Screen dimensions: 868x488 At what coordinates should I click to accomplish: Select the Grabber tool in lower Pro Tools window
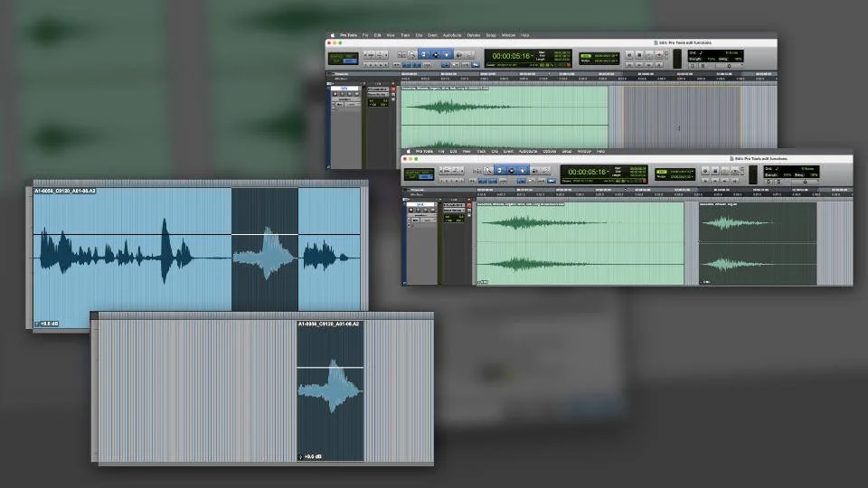[x=524, y=171]
